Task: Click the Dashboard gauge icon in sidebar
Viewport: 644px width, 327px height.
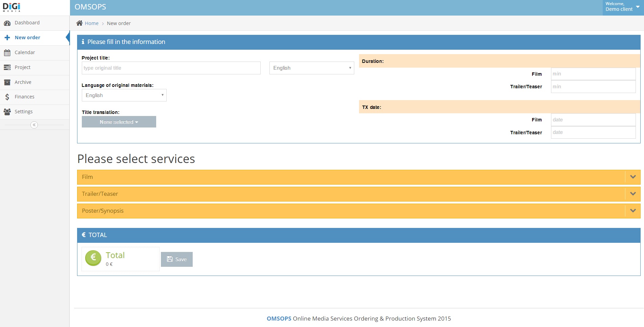Action: (x=7, y=23)
